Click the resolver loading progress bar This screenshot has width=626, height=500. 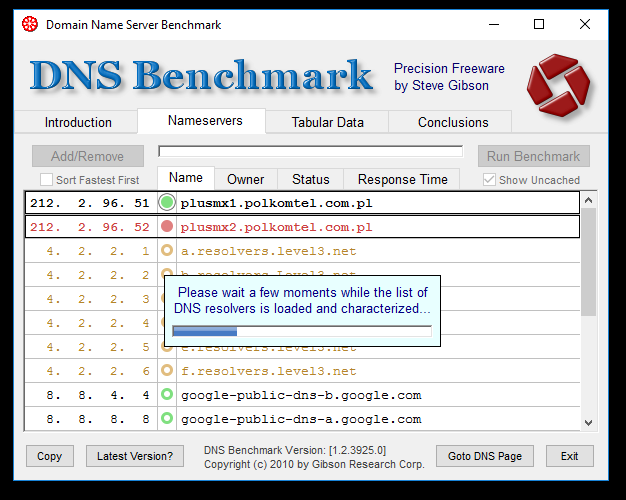point(302,331)
